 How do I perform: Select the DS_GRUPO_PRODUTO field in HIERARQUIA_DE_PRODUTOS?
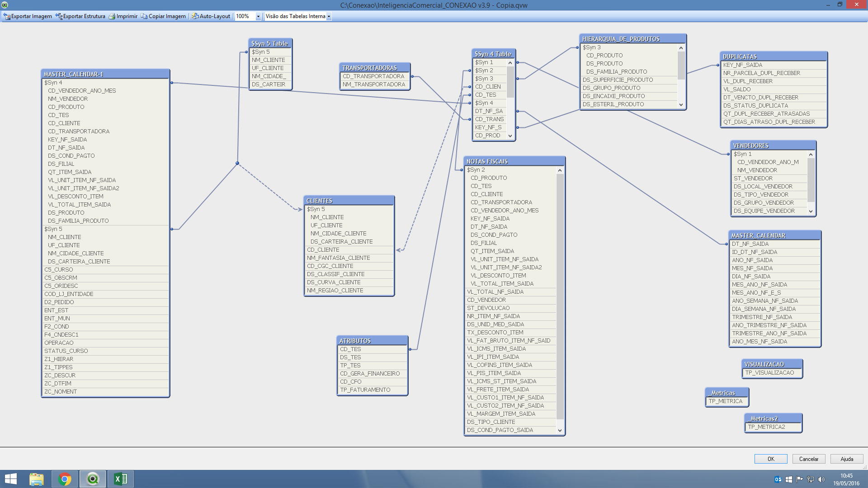[629, 88]
